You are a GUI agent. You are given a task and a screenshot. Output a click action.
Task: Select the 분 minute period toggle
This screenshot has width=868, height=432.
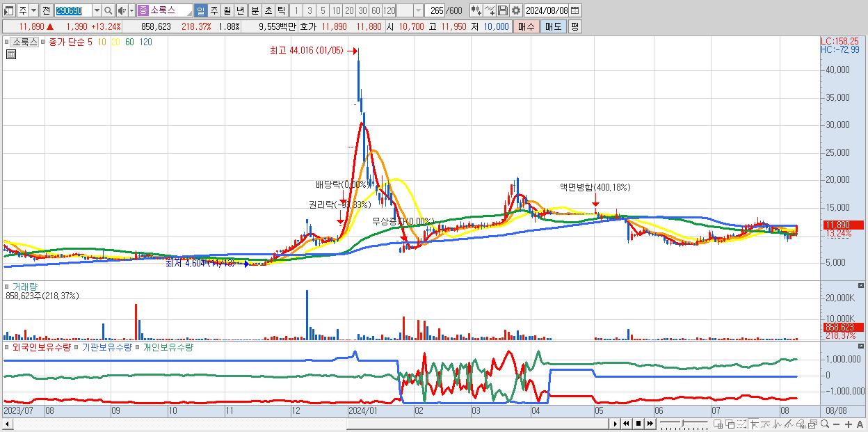point(255,10)
